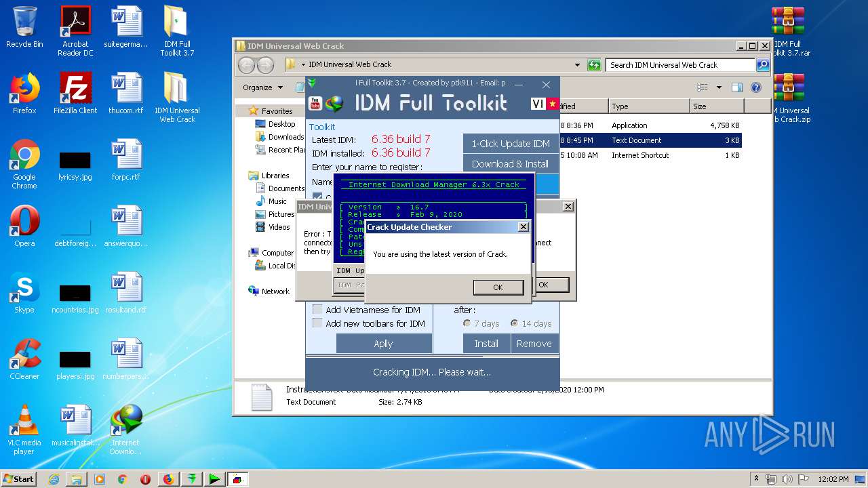Refresh the Explorer folder view
868x488 pixels.
click(594, 65)
